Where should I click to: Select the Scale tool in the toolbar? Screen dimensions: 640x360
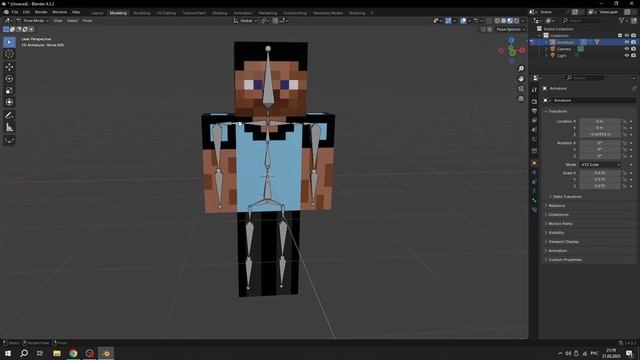click(9, 90)
